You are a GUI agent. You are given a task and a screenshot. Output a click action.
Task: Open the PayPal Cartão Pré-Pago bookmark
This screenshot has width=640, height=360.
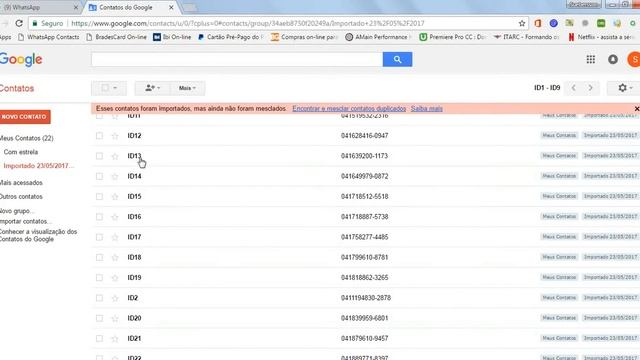tap(230, 37)
